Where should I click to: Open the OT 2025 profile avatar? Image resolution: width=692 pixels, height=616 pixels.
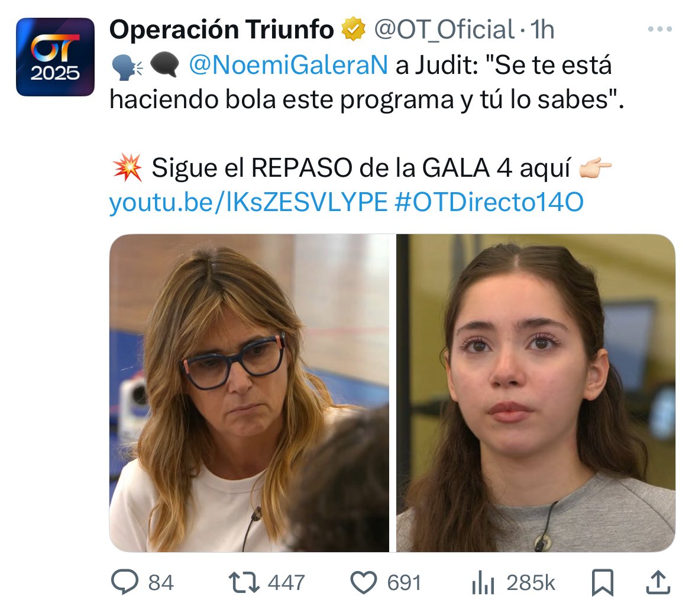[x=55, y=57]
